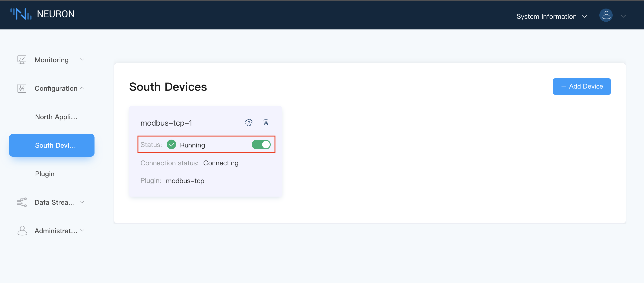Click the Configuration sliders icon
Image resolution: width=644 pixels, height=283 pixels.
(x=22, y=88)
